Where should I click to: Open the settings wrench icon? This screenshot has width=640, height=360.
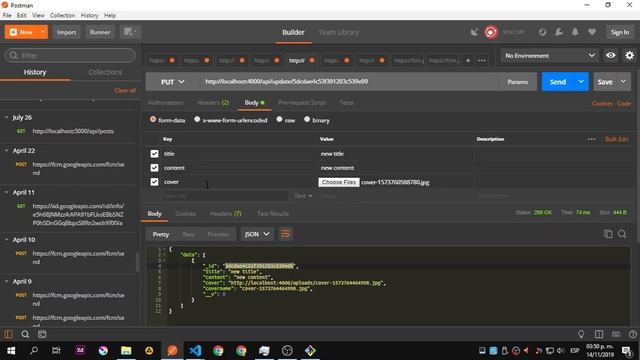pos(559,32)
